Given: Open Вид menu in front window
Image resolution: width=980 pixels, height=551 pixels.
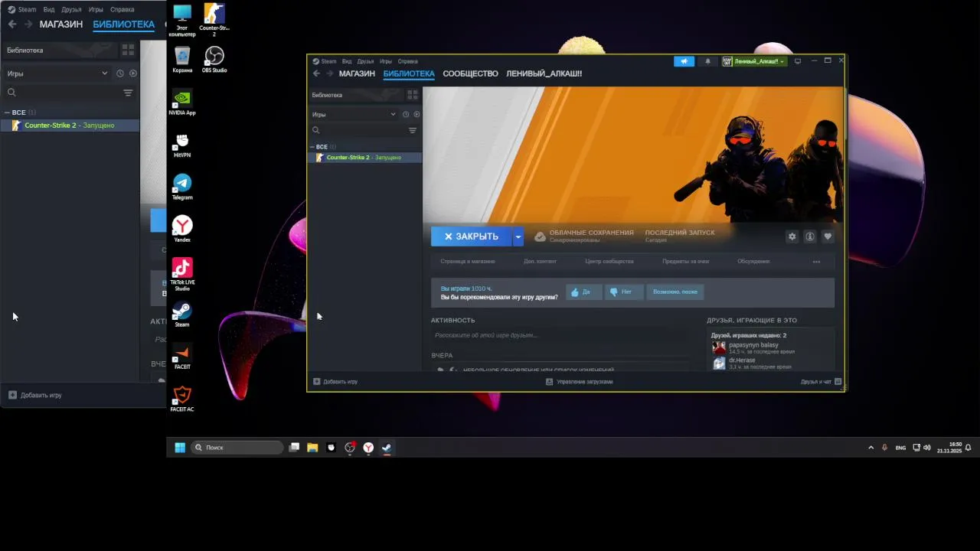Looking at the screenshot, I should click(x=347, y=61).
